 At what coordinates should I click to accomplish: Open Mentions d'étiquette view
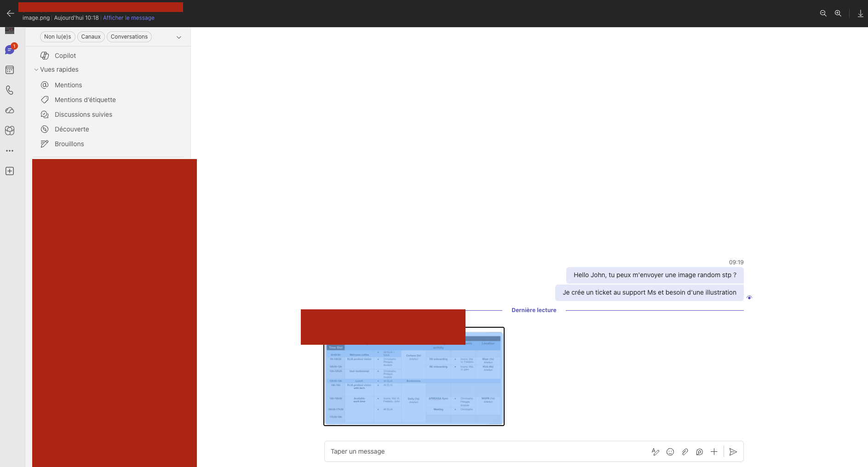[109, 100]
